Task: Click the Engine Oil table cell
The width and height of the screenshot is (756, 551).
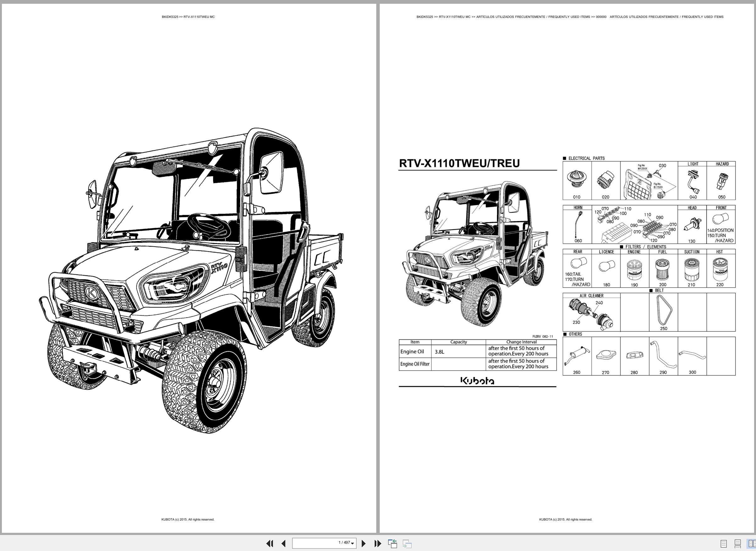Action: coord(415,352)
